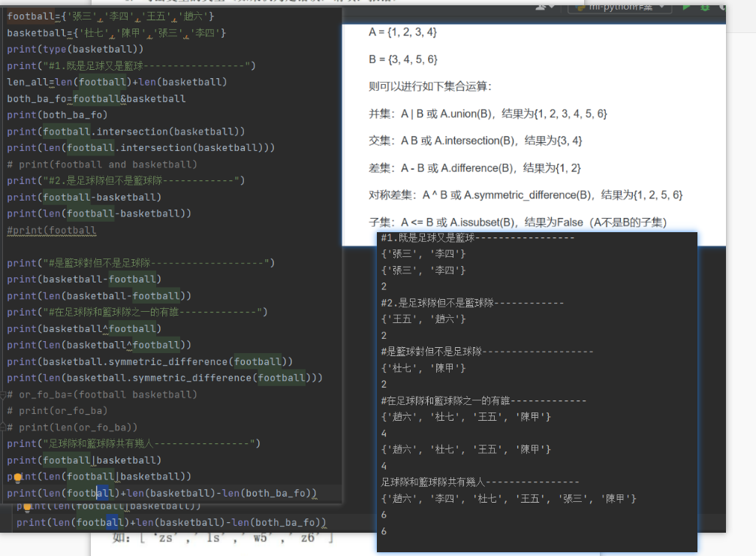Click the Python logo in the configuration selector

coord(580,6)
